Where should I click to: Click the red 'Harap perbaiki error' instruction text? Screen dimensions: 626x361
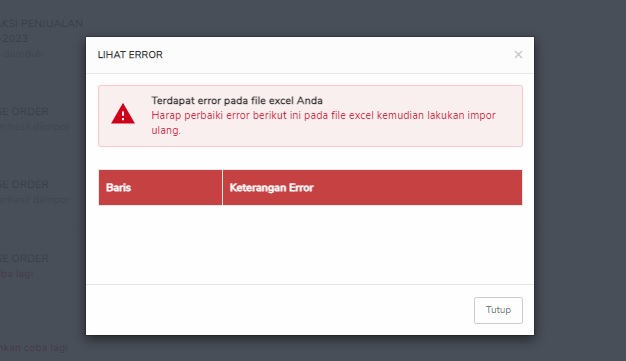[x=323, y=123]
